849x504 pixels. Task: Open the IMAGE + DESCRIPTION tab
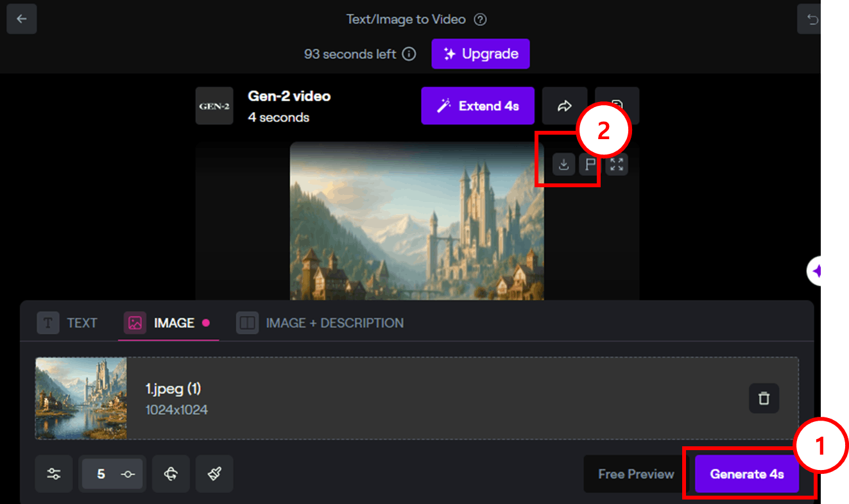pyautogui.click(x=321, y=323)
